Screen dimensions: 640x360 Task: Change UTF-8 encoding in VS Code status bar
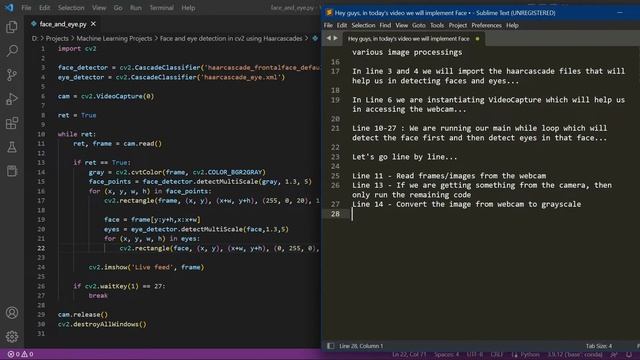pyautogui.click(x=475, y=355)
